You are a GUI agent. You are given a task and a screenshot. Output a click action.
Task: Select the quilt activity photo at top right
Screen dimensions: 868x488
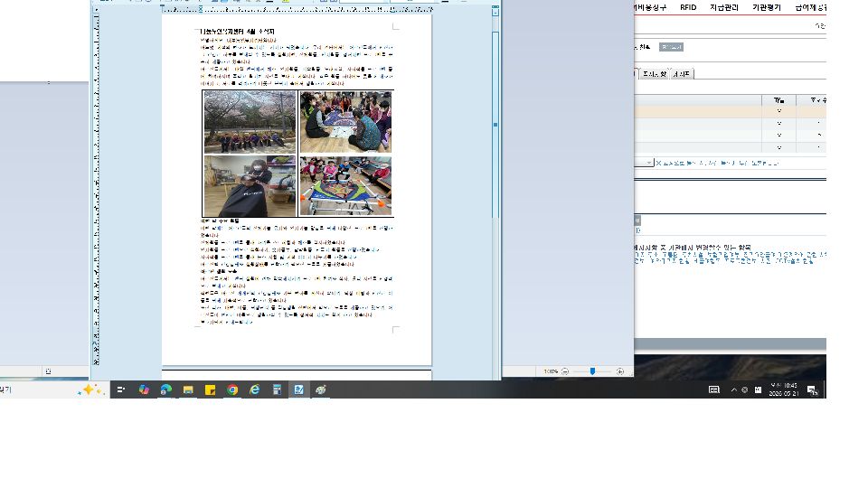(346, 122)
